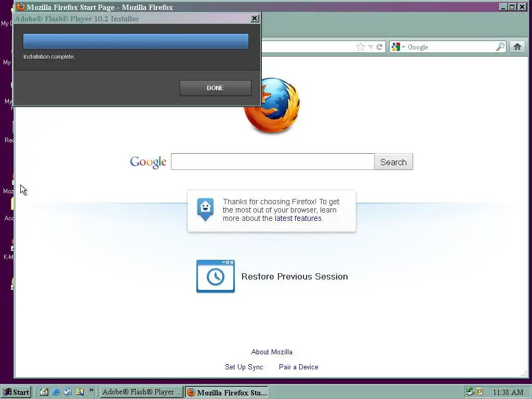The image size is (532, 399).
Task: Click the Restore Previous Session clock icon
Action: [x=216, y=276]
